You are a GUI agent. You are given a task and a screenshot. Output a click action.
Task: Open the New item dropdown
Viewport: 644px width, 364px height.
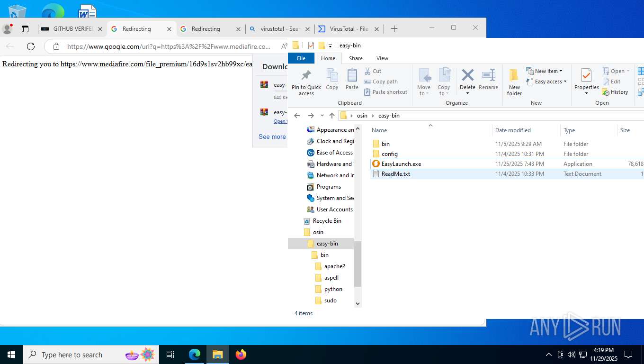point(545,71)
